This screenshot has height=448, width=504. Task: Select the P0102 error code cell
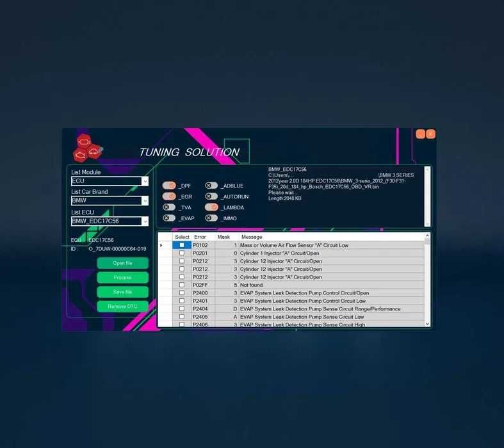pos(203,245)
